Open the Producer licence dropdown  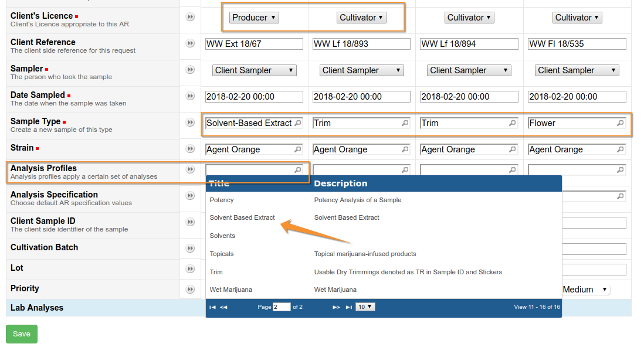254,18
